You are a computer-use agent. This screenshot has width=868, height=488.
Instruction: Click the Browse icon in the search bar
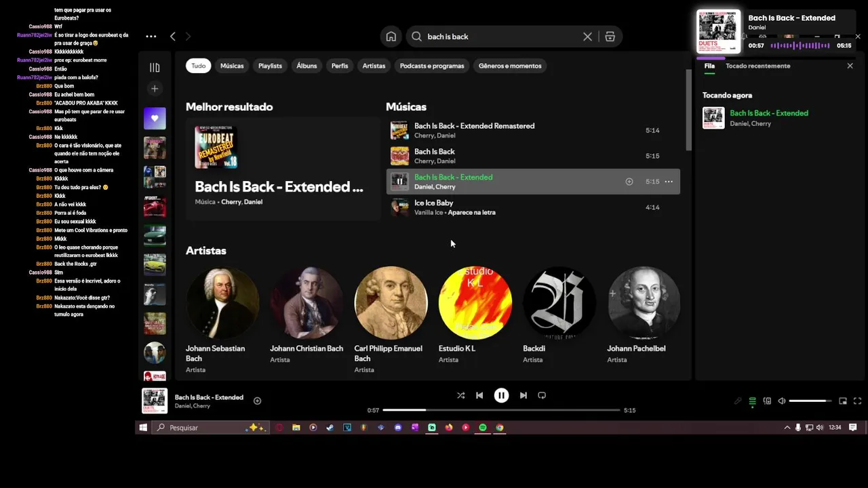point(610,37)
